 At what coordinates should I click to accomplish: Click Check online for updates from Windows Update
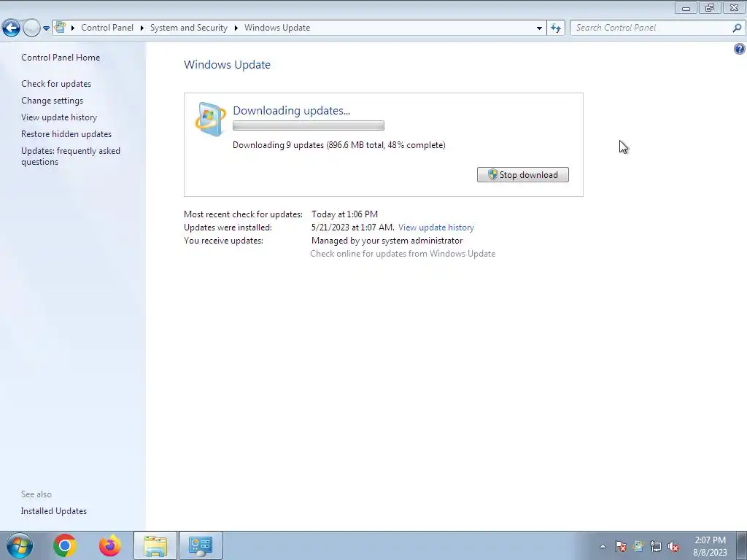pos(403,254)
